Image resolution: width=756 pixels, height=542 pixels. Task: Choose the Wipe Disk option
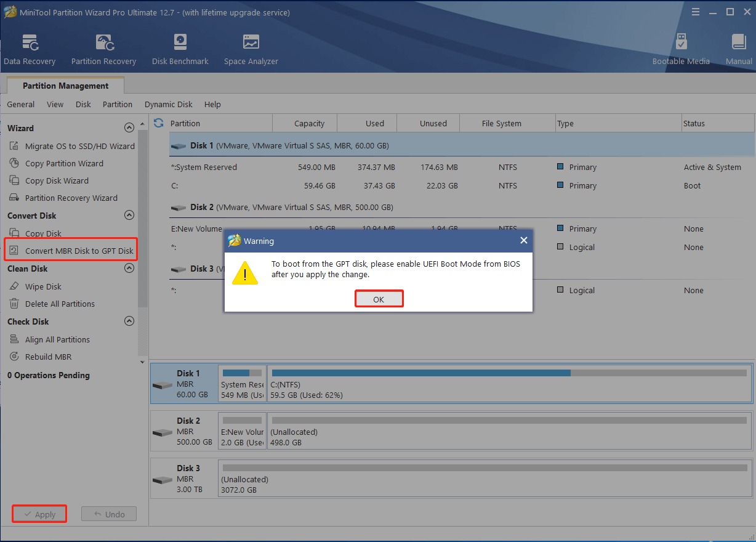[x=48, y=286]
